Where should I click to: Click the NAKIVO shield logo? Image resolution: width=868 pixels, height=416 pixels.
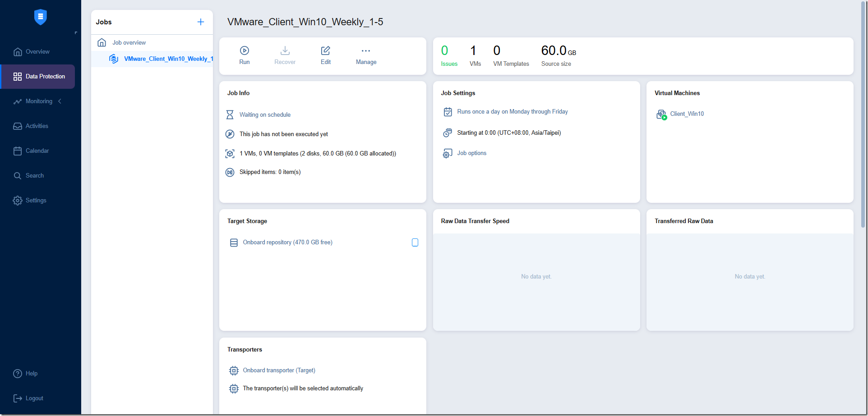tap(41, 17)
